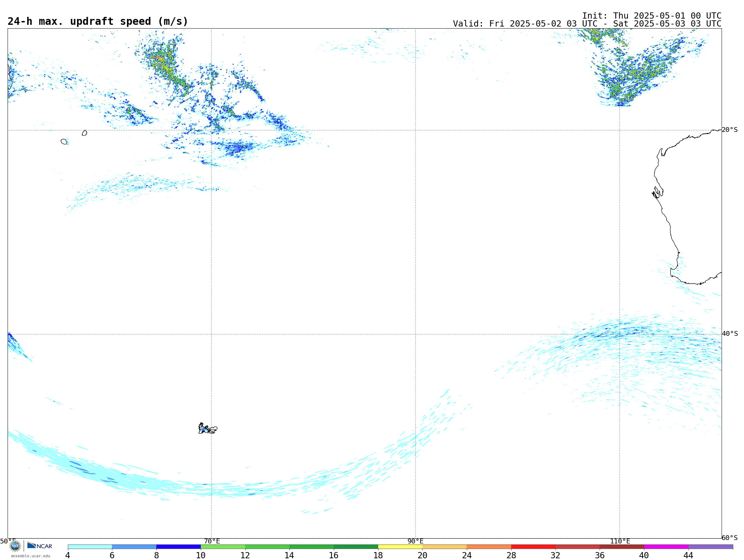744x560 pixels.
Task: Select the medium blue 6–8 colorbar segment
Action: click(x=134, y=547)
